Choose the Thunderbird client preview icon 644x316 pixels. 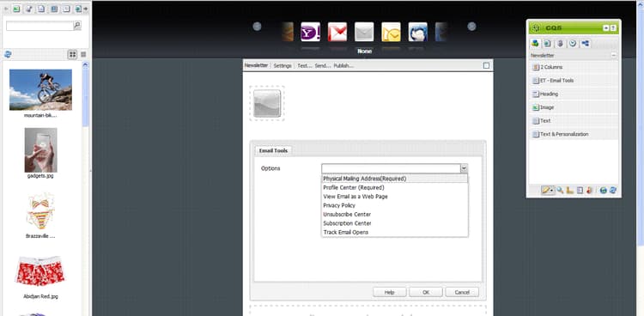[x=417, y=32]
